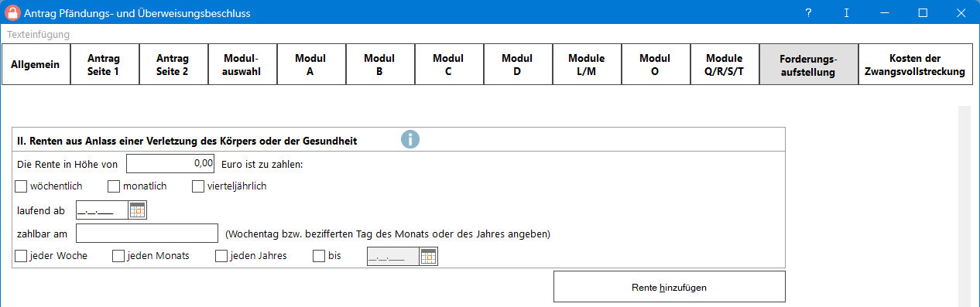The height and width of the screenshot is (307, 980).
Task: Click the vertical scrollbar on the right
Action: click(x=965, y=206)
